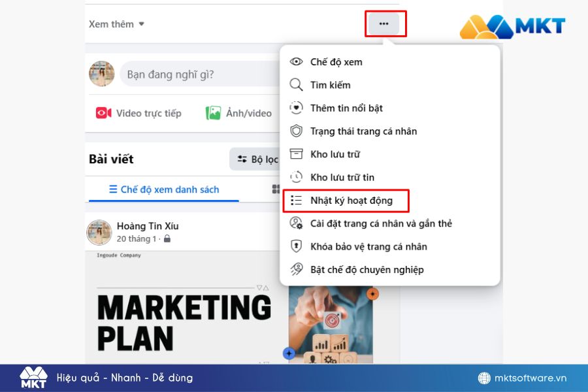Click the Kho lưu trữ tin clock icon
This screenshot has width=588, height=392.
coord(297,177)
